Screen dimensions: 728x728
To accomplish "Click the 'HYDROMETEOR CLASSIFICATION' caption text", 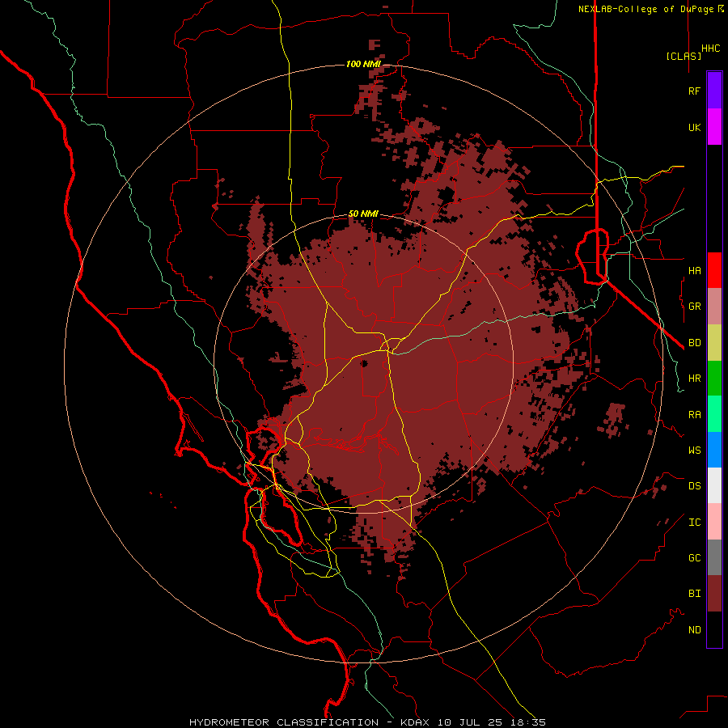I will pyautogui.click(x=284, y=722).
